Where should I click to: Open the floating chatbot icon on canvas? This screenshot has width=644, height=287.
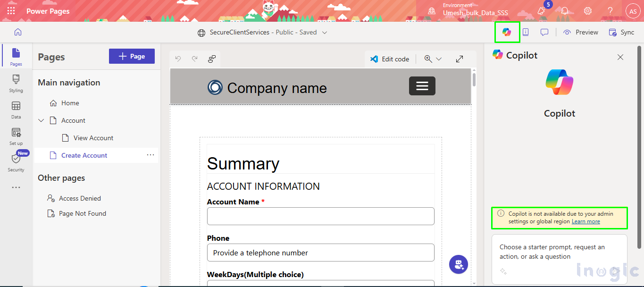[458, 264]
